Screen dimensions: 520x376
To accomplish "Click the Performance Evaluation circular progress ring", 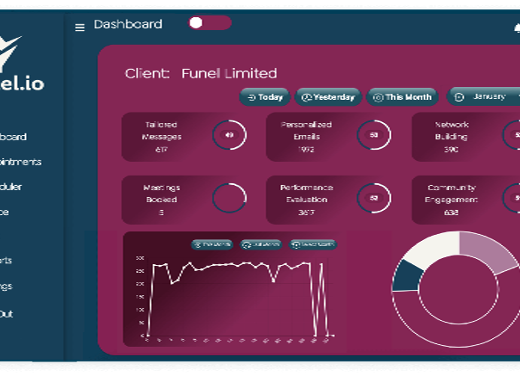I will pyautogui.click(x=374, y=198).
